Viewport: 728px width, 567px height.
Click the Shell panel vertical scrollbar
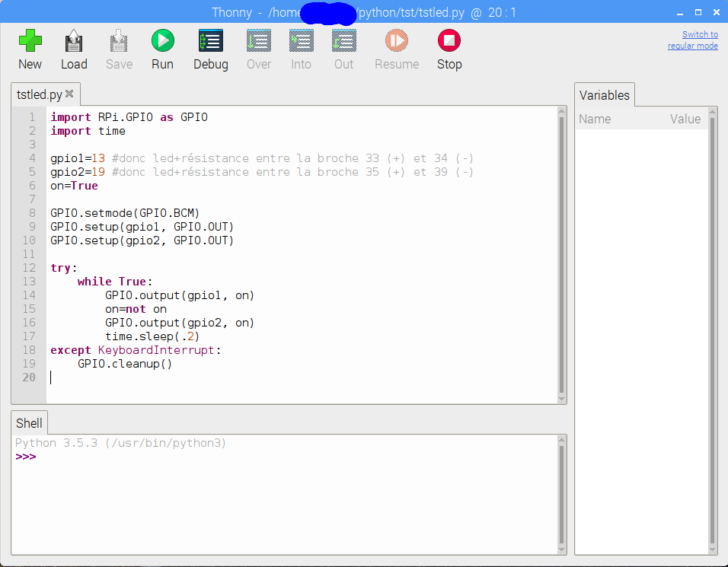(x=562, y=495)
